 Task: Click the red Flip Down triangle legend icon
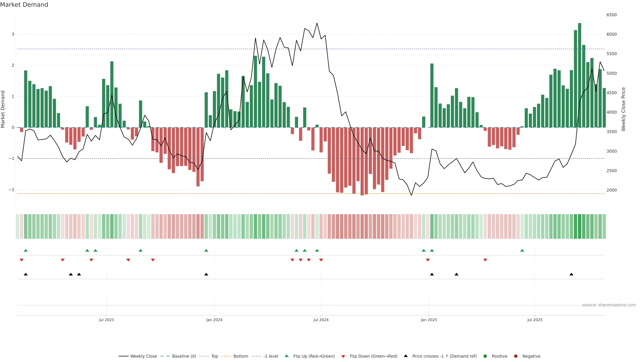[343, 356]
